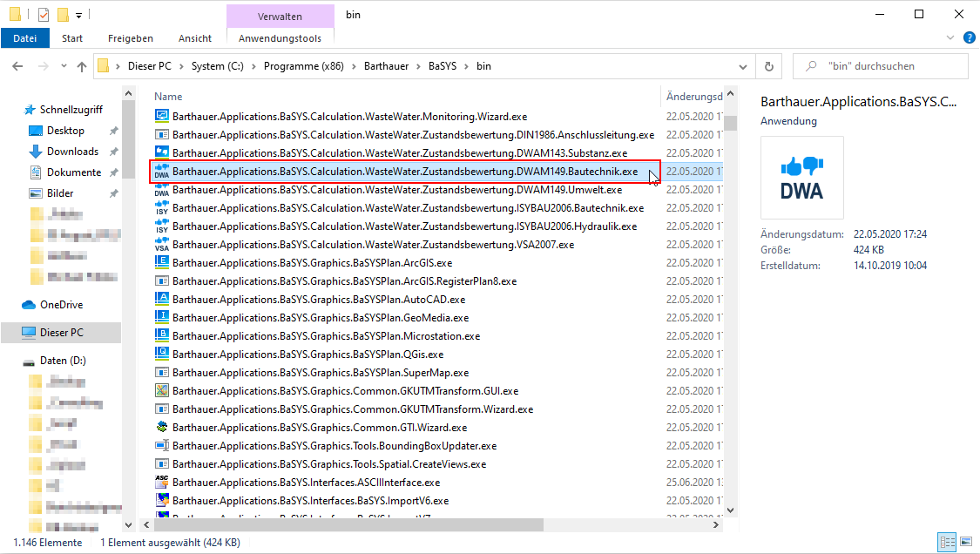
Task: Click the VSA2007.exe file icon
Action: [x=161, y=245]
